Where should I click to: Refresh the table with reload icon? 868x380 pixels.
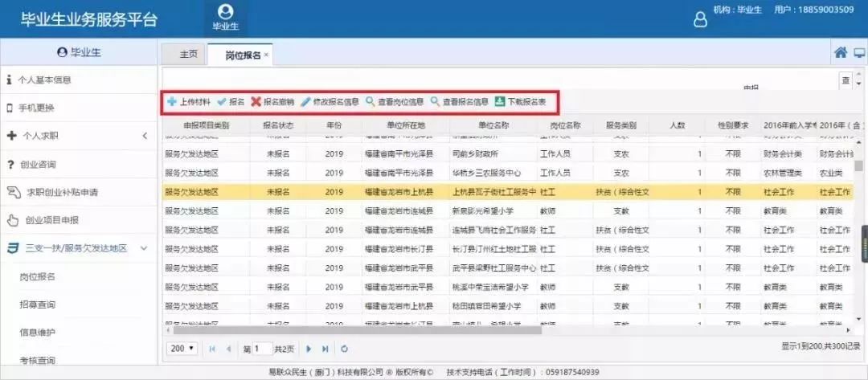tap(344, 349)
